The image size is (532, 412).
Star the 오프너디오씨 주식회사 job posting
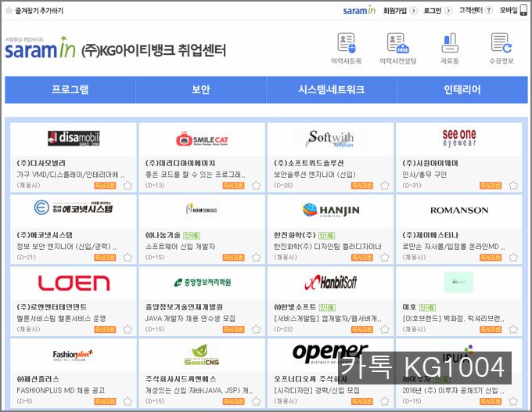(x=385, y=402)
